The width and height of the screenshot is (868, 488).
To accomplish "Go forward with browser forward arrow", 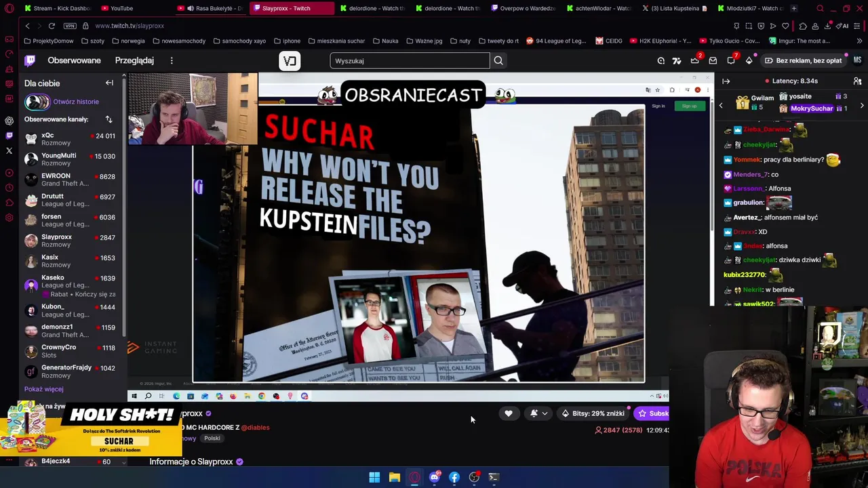I will pyautogui.click(x=39, y=26).
